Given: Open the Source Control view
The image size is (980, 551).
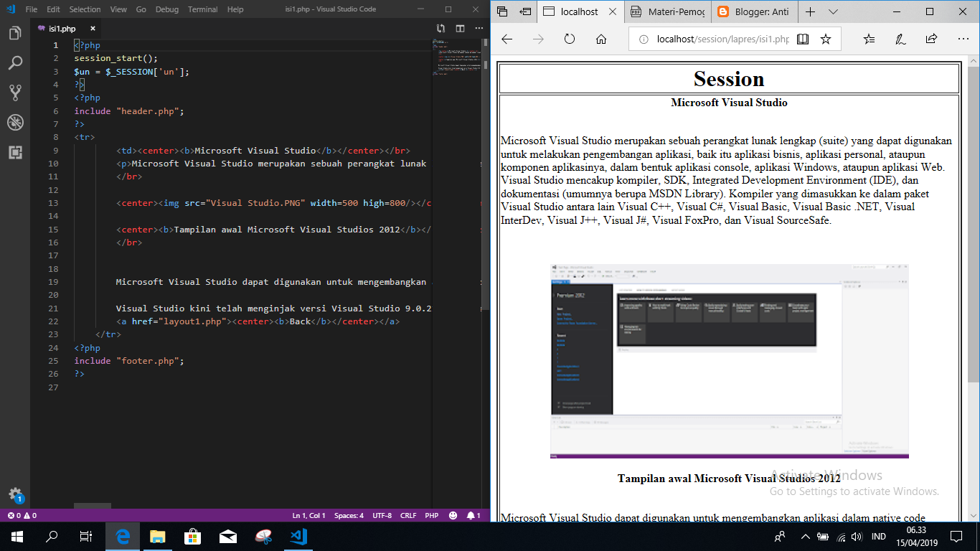Looking at the screenshot, I should click(15, 93).
